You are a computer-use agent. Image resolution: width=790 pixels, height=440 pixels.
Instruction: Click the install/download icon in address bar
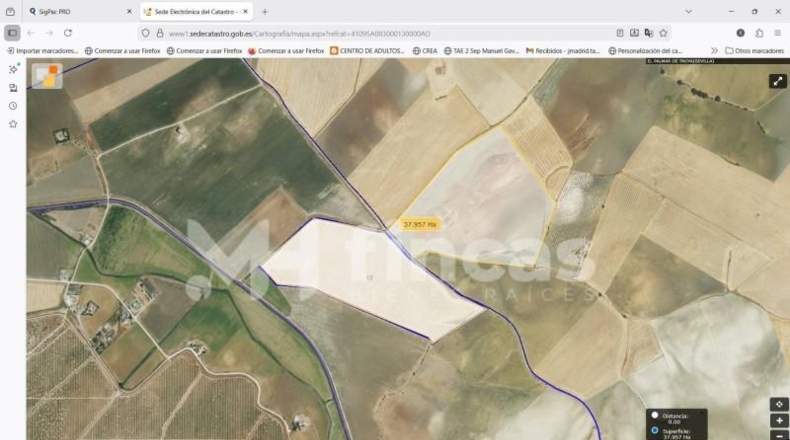(x=634, y=33)
